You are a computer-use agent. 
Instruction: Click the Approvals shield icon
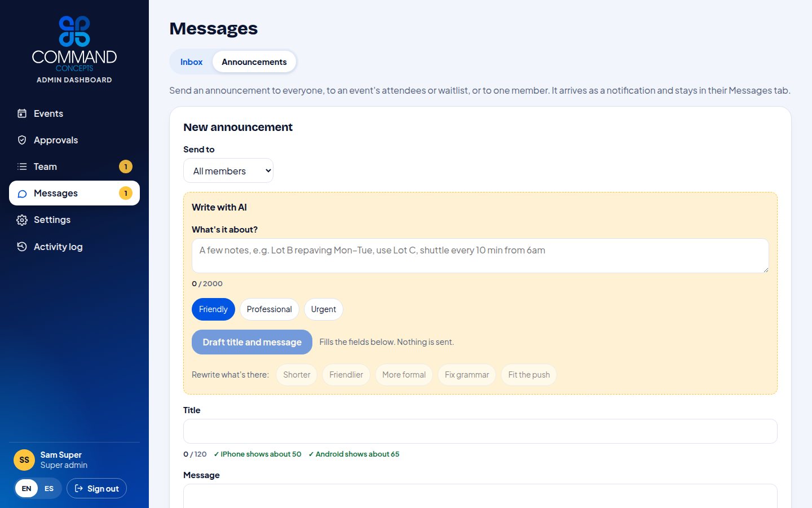(22, 140)
